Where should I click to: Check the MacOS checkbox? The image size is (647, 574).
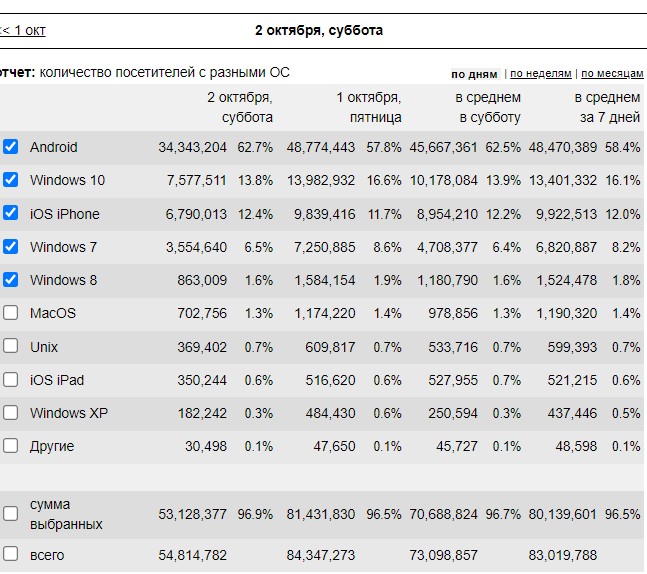tap(10, 313)
